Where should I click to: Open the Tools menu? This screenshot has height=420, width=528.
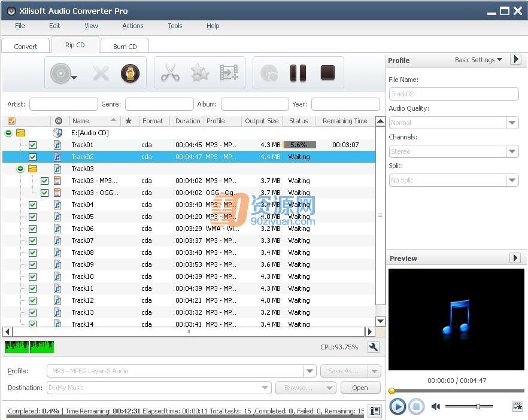[175, 26]
